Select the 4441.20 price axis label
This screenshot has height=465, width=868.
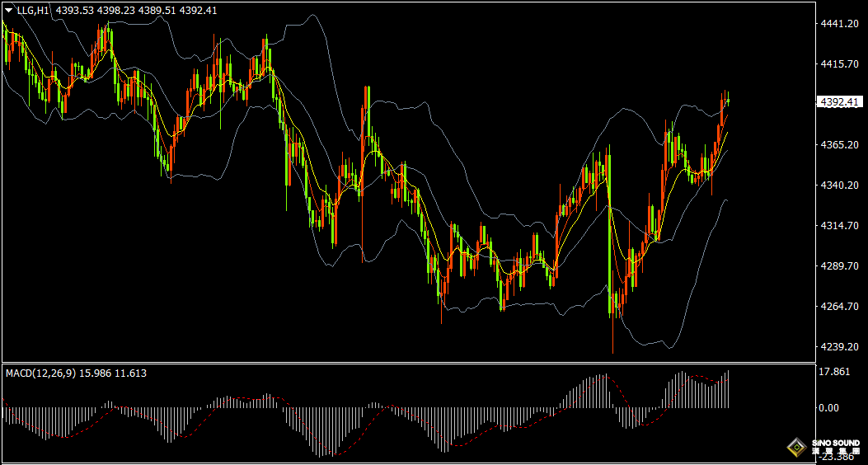[840, 24]
